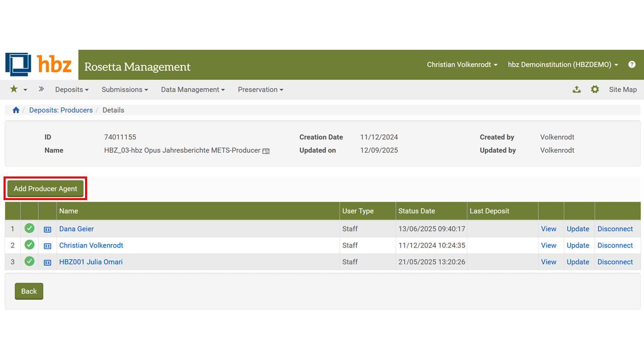Click green status check for HBZ001 Julia Omari
The height and width of the screenshot is (362, 644).
30,261
